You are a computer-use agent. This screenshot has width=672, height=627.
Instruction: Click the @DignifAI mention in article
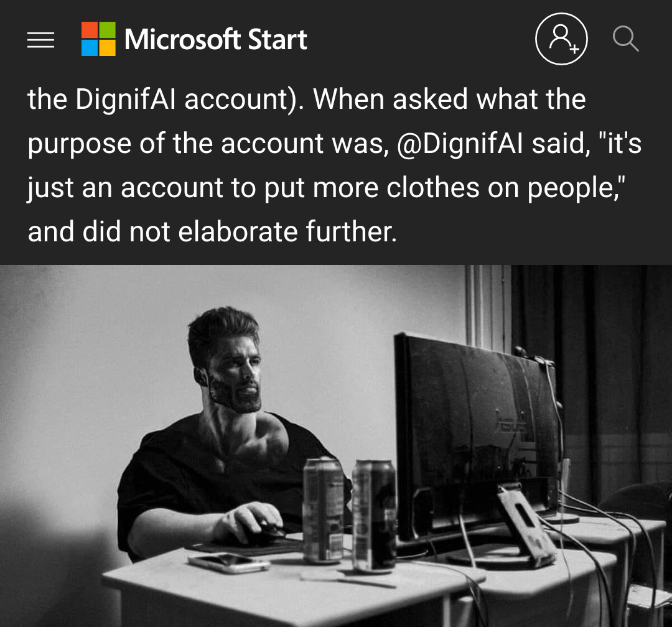460,143
